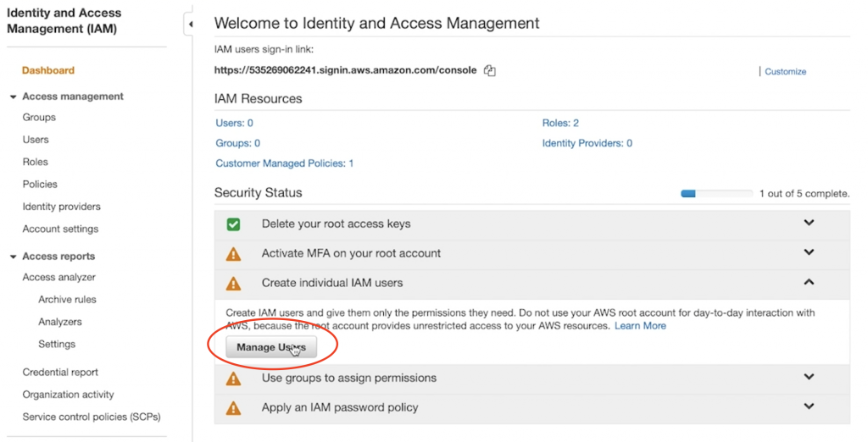The image size is (868, 442).
Task: Open Archive rules in the sidebar
Action: click(67, 299)
